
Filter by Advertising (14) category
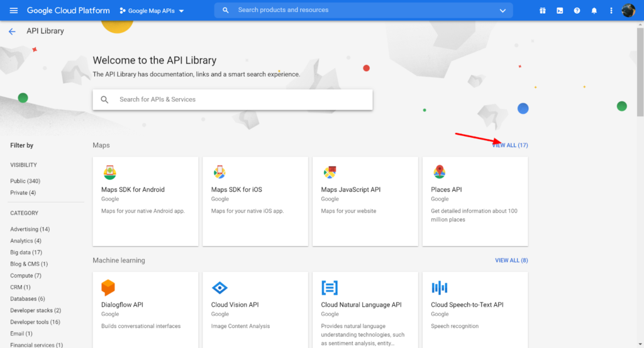point(30,229)
